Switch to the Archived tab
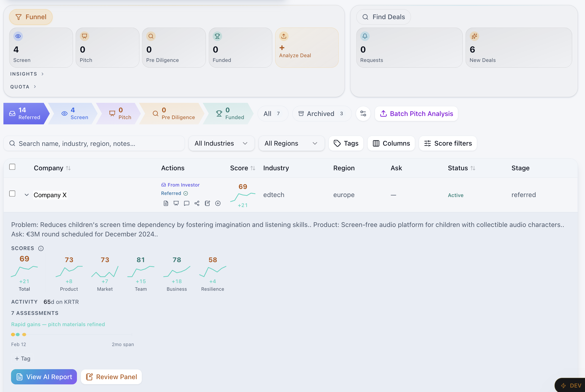This screenshot has width=585, height=392. click(322, 114)
